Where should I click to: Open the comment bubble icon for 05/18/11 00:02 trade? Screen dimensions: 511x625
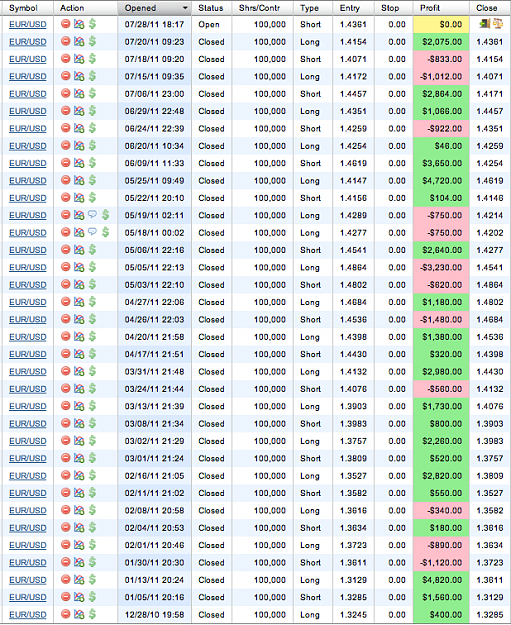pos(92,232)
